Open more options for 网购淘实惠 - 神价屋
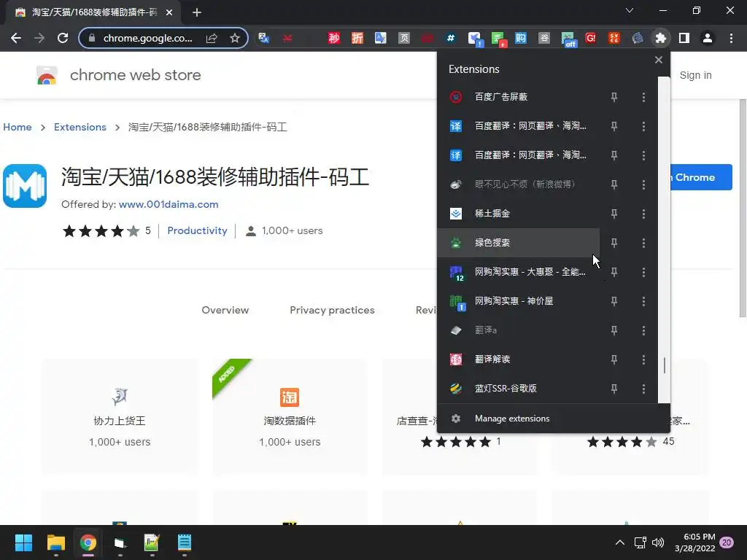Screen dimensions: 747x560 [x=643, y=301]
